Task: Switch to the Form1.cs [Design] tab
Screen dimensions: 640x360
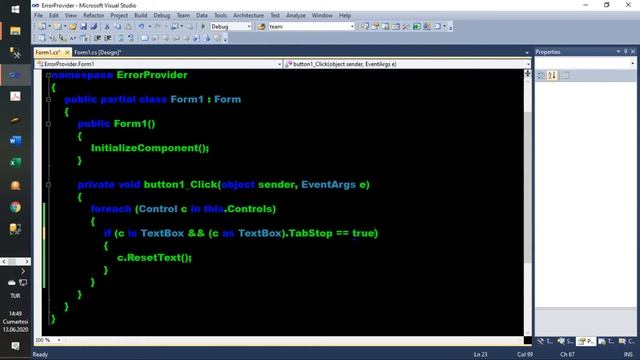Action: pos(98,53)
